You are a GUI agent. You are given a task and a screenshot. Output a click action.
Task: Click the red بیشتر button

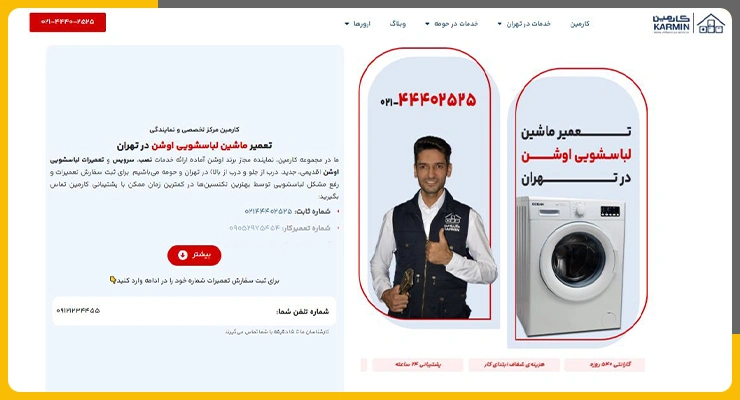(194, 255)
